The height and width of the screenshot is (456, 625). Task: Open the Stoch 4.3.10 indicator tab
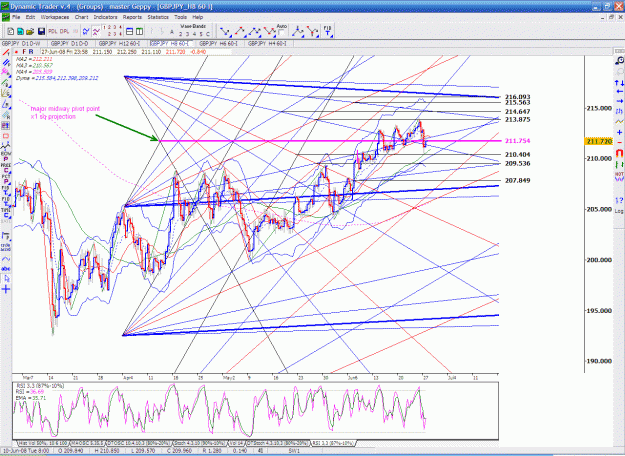coord(199,443)
